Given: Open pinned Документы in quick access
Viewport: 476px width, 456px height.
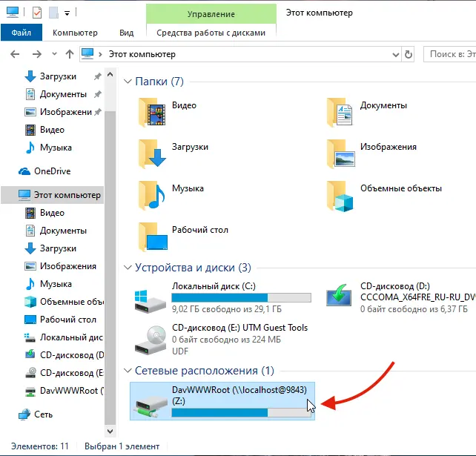Looking at the screenshot, I should [x=63, y=94].
